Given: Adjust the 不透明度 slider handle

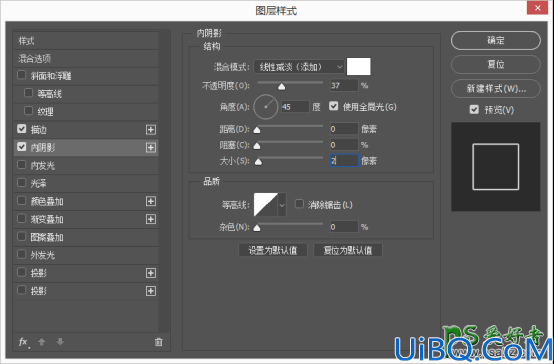Looking at the screenshot, I should click(x=282, y=87).
